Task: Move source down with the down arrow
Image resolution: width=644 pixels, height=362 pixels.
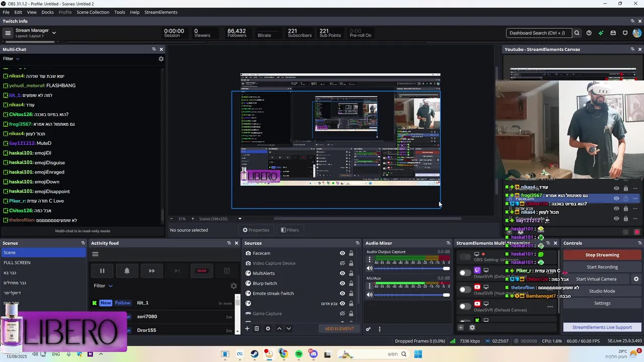Action: pyautogui.click(x=288, y=329)
